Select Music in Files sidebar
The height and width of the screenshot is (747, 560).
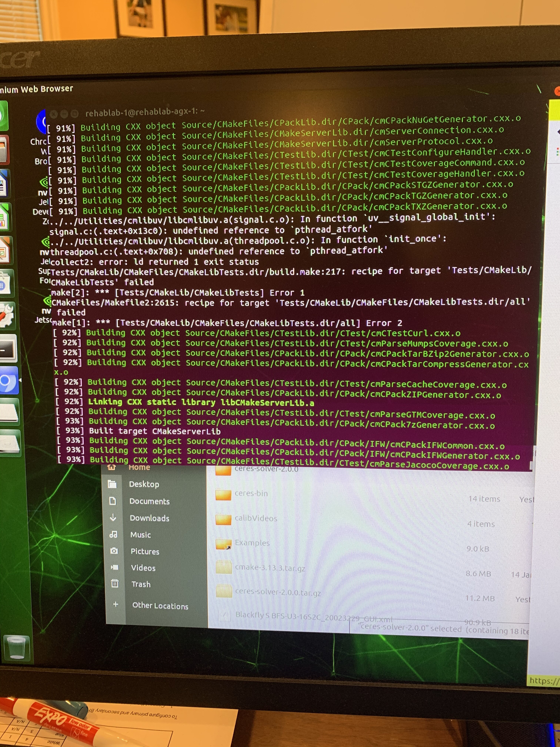click(x=140, y=534)
